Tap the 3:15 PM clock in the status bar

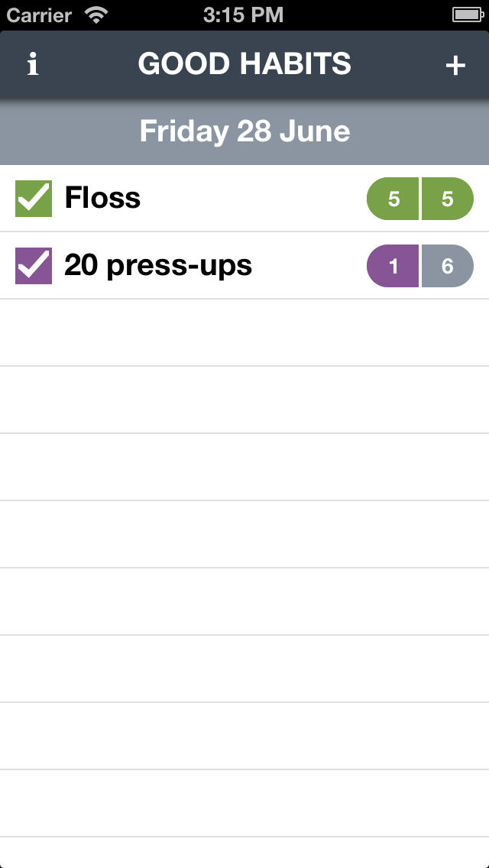243,15
